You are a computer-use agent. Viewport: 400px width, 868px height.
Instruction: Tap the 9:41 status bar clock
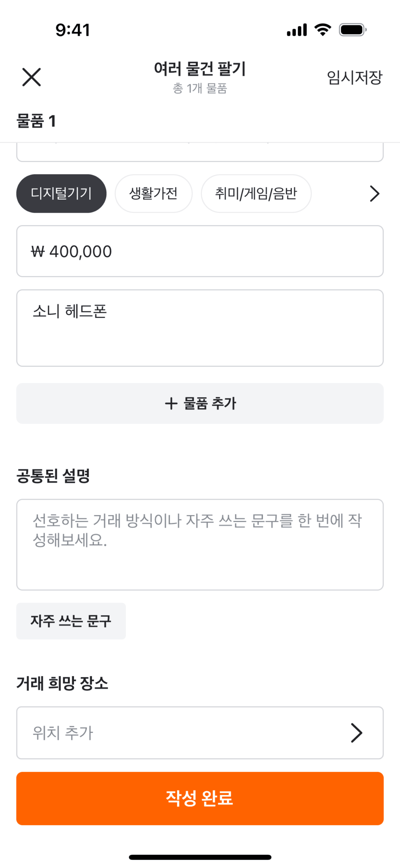click(x=73, y=30)
